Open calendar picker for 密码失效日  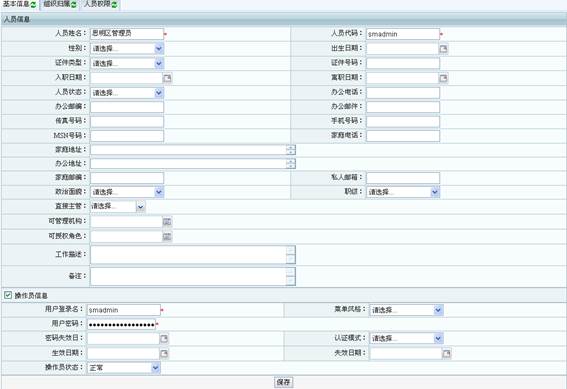click(164, 338)
